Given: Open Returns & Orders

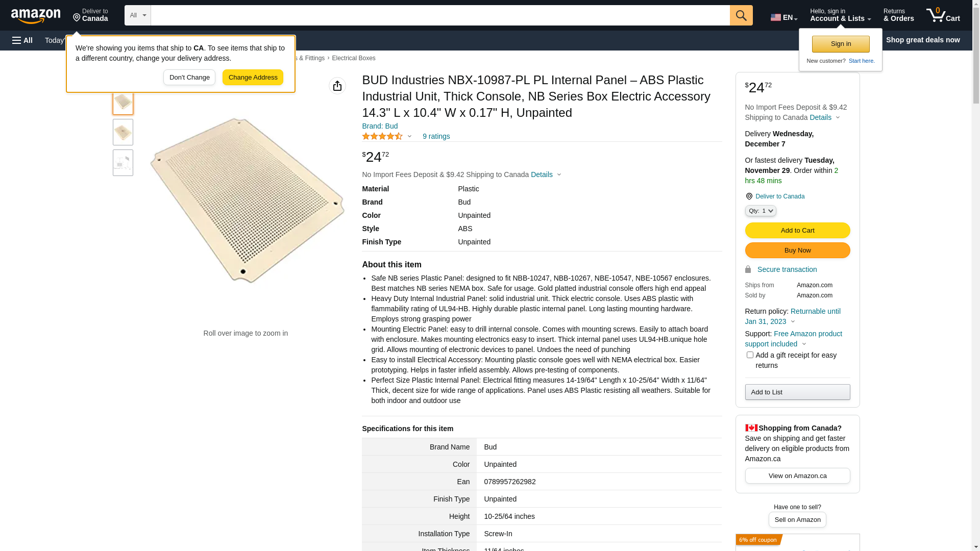Looking at the screenshot, I should [898, 15].
